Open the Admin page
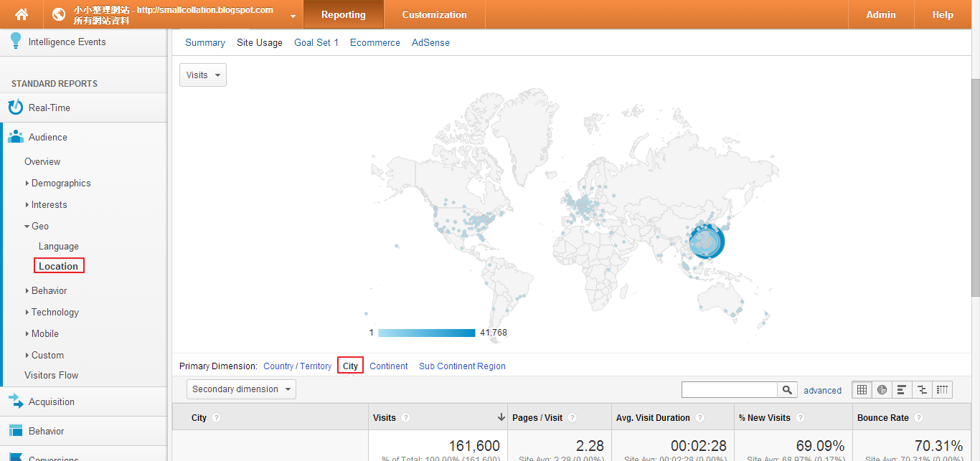 (x=880, y=14)
